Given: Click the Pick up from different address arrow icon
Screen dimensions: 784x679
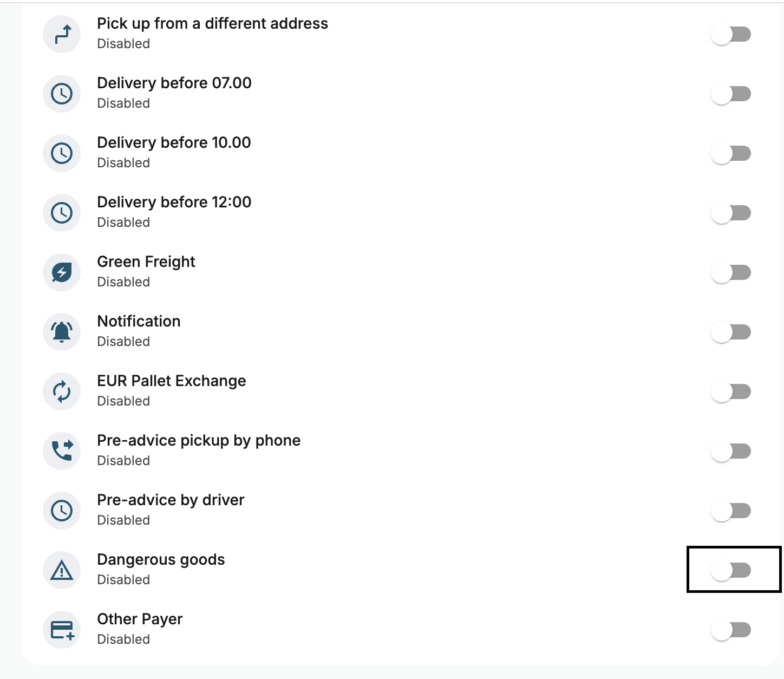Looking at the screenshot, I should [62, 34].
